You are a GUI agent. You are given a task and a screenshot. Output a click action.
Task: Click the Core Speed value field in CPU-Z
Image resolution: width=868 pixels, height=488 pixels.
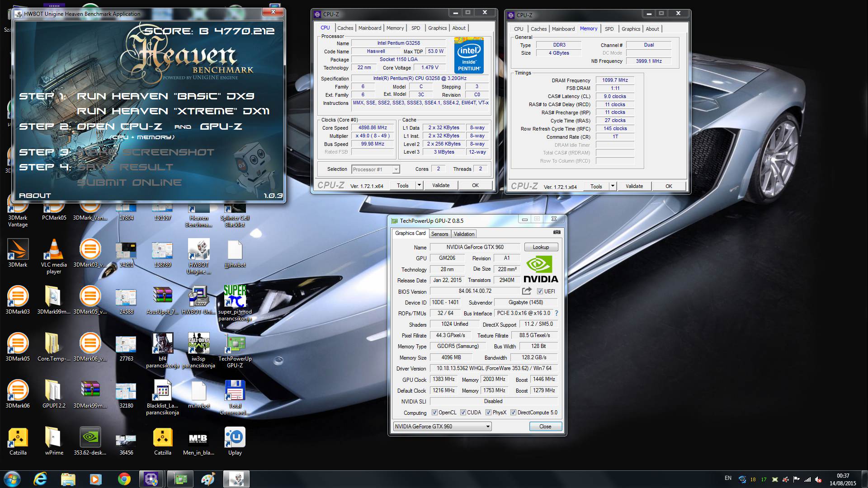(x=373, y=128)
